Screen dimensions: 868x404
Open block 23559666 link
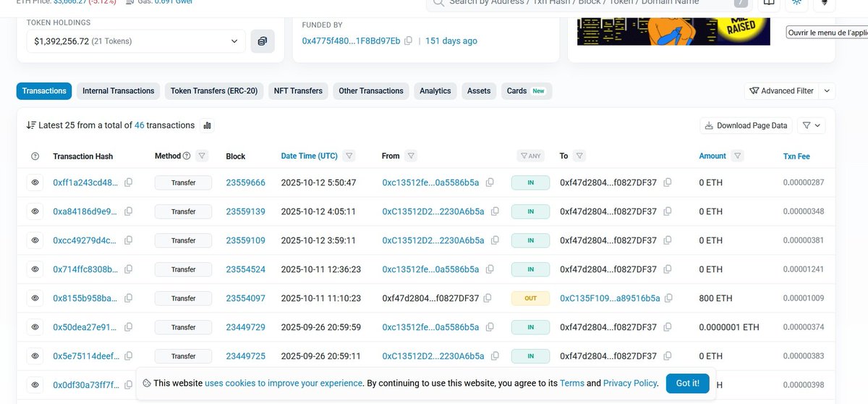246,183
